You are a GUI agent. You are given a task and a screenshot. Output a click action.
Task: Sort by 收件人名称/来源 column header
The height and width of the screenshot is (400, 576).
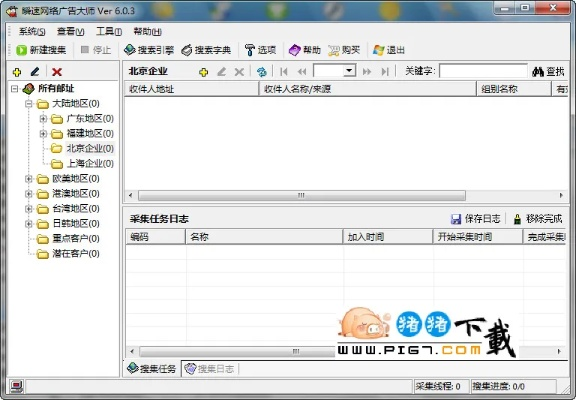368,89
